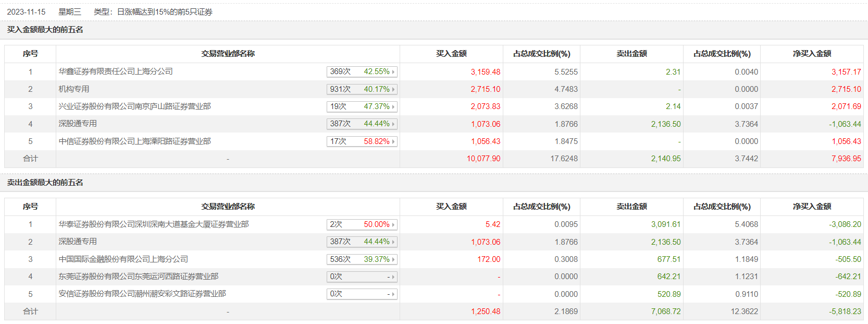Click the 3,159.48 buy amount cell

[485, 72]
